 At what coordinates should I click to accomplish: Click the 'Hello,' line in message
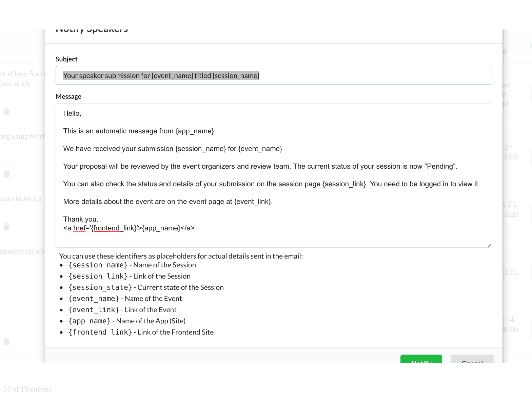pyautogui.click(x=72, y=113)
